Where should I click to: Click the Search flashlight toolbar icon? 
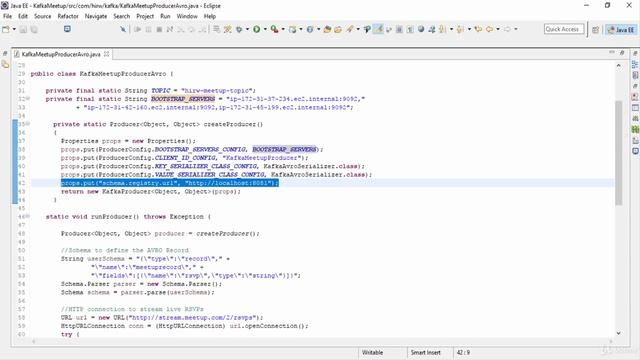click(350, 29)
